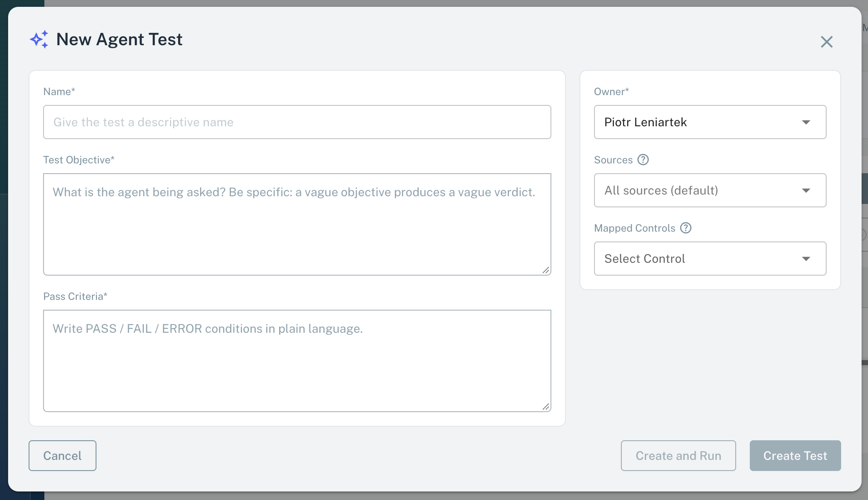The width and height of the screenshot is (868, 500).
Task: Grab the Test Objective resize handle
Action: 546,270
